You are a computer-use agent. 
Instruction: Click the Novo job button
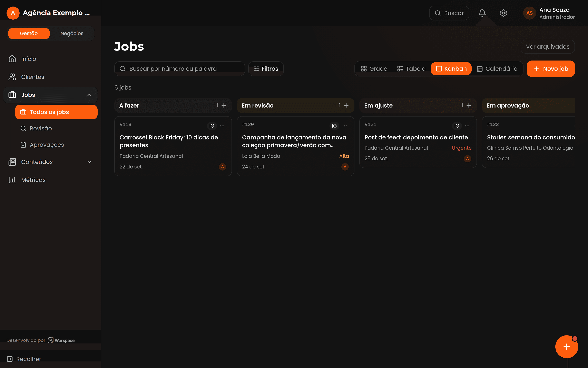tap(551, 69)
